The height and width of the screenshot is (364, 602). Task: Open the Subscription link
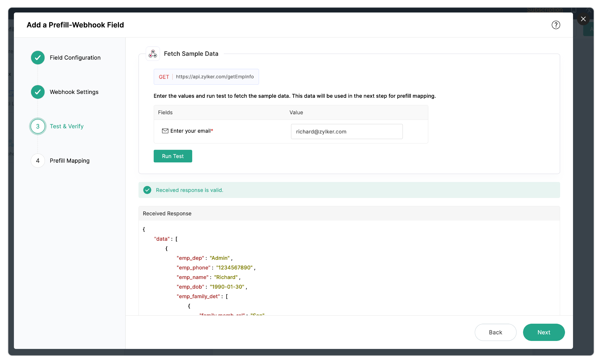[x=545, y=10]
